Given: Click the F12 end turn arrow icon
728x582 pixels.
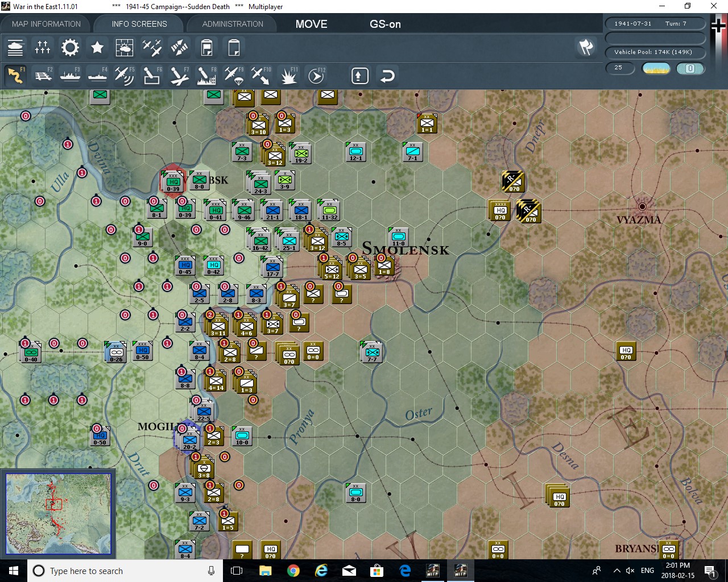Looking at the screenshot, I should (316, 75).
